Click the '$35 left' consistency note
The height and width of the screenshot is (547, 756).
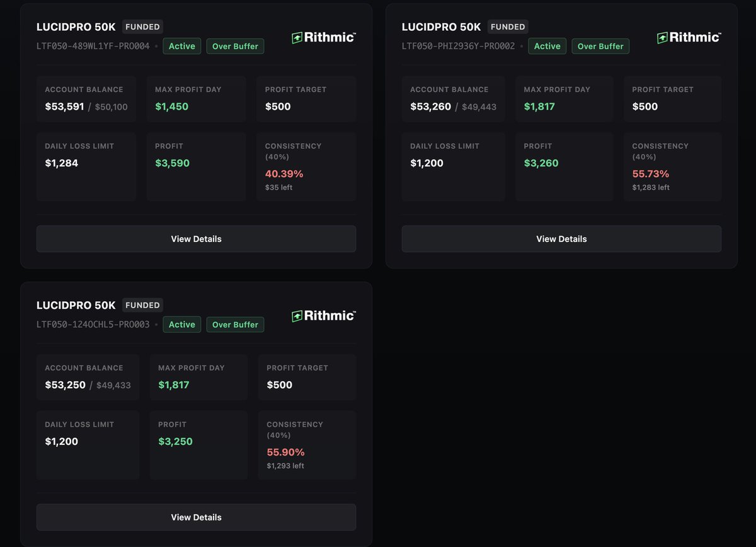(x=278, y=188)
